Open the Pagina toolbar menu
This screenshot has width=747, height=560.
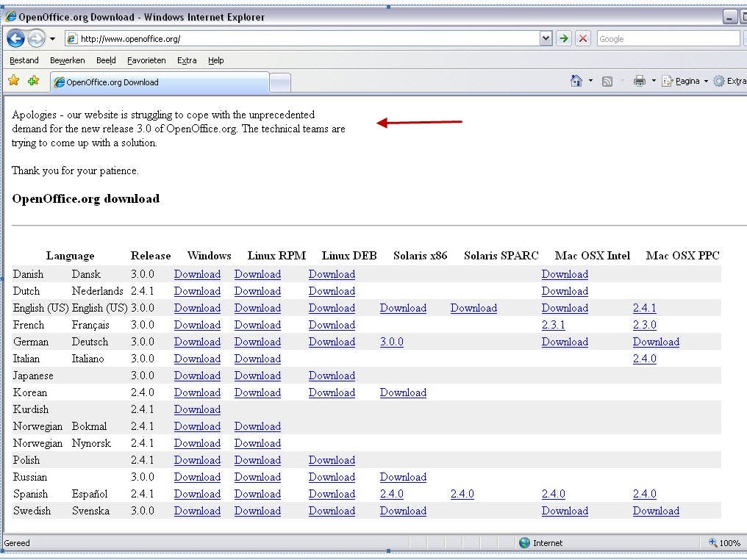coord(684,81)
